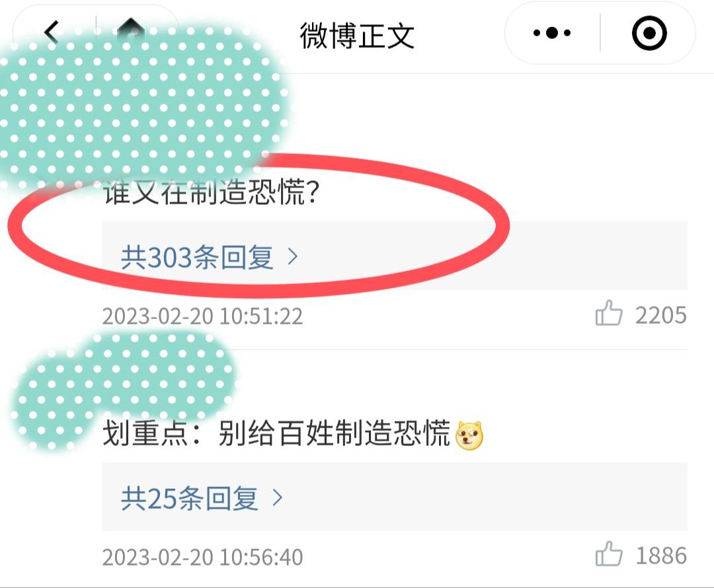Open comment 谁又在制造恐慌?
714x588 pixels.
(x=212, y=193)
